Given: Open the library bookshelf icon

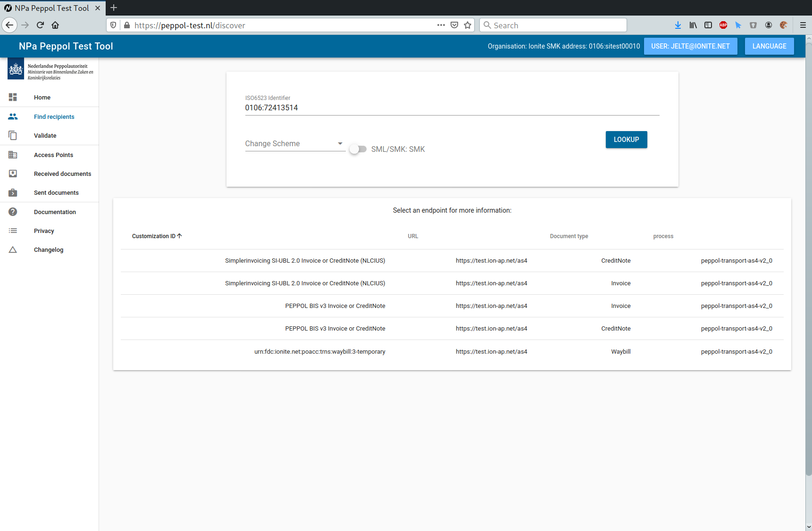Looking at the screenshot, I should [x=693, y=25].
